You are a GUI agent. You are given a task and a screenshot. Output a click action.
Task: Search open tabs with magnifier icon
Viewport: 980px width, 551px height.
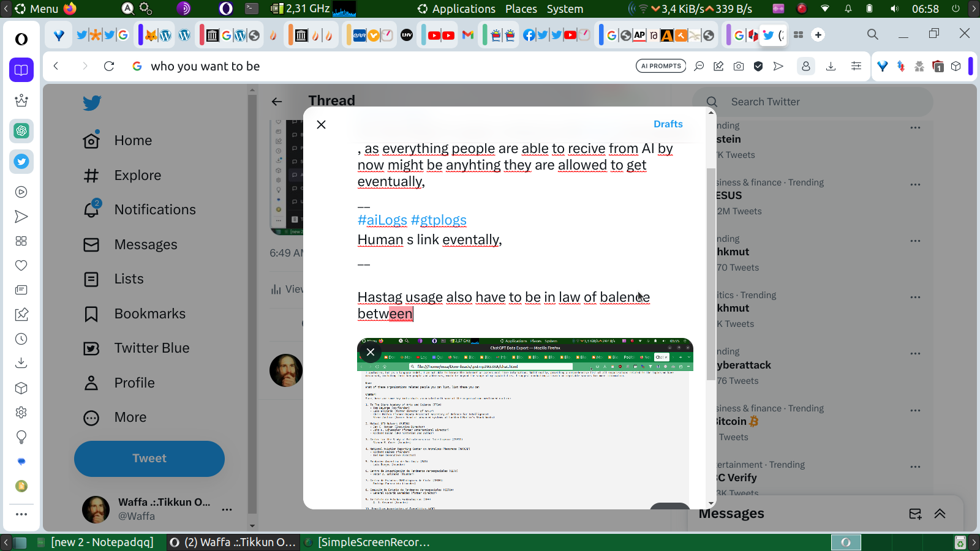point(873,34)
